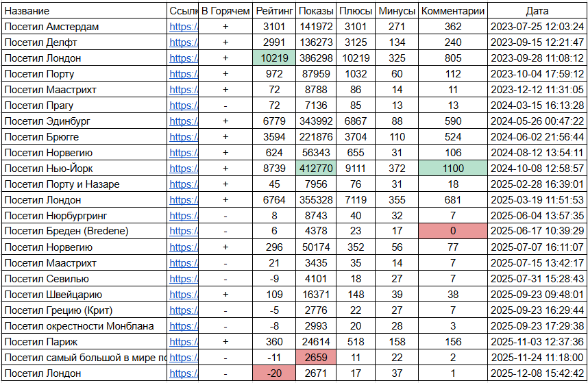588x383 pixels.
Task: Open the link in the Посетил Прагу row
Action: click(183, 106)
